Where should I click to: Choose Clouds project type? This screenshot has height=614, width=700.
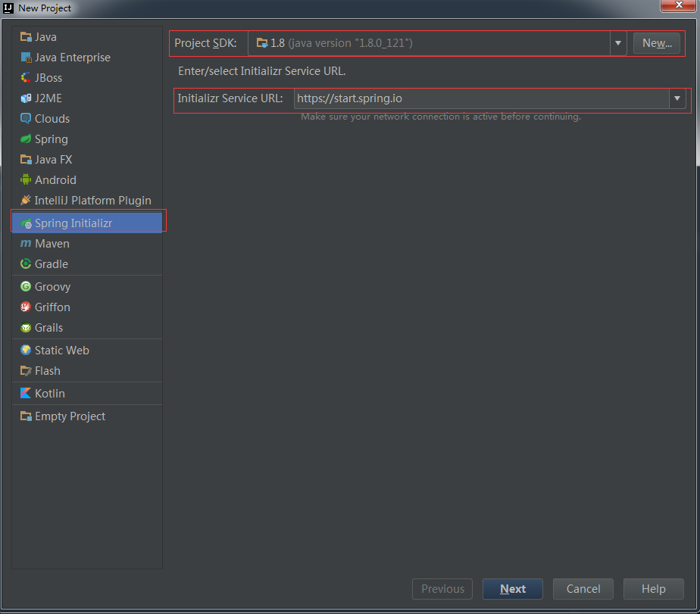click(87, 119)
